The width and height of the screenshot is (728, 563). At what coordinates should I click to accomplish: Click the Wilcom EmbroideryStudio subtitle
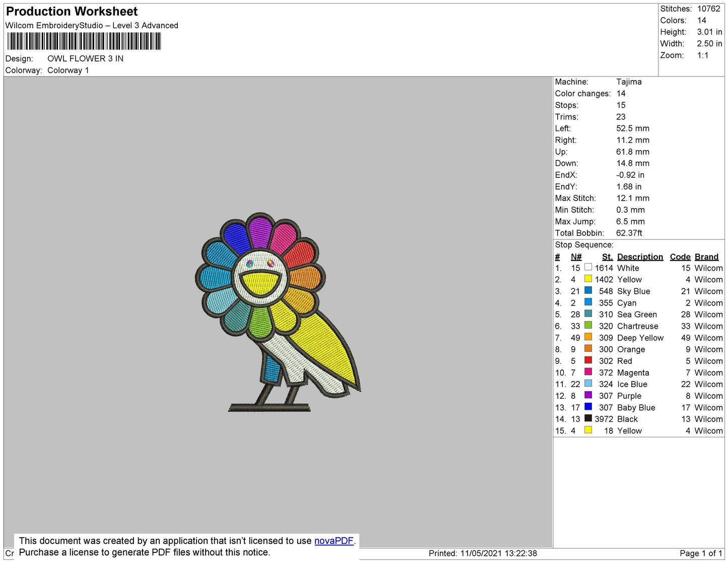(92, 25)
